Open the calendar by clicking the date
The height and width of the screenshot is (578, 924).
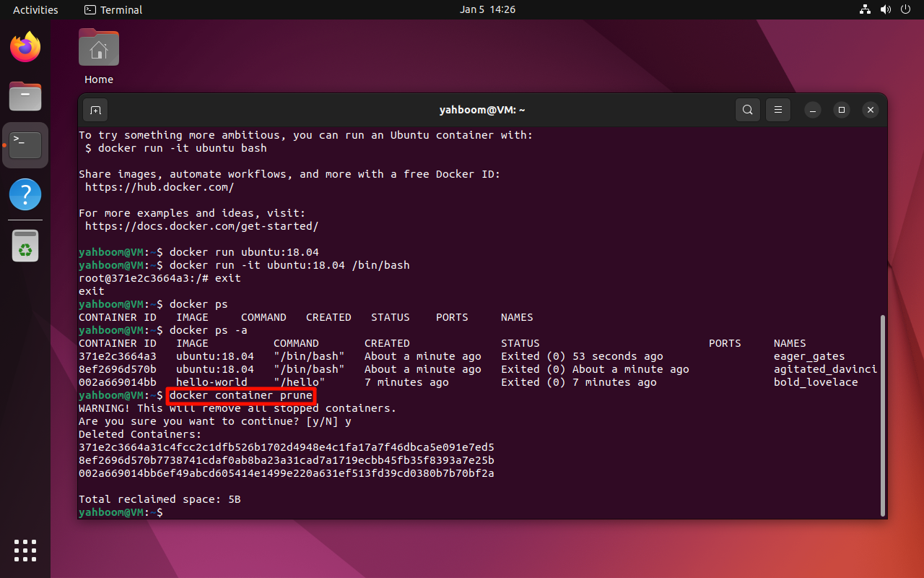click(487, 9)
